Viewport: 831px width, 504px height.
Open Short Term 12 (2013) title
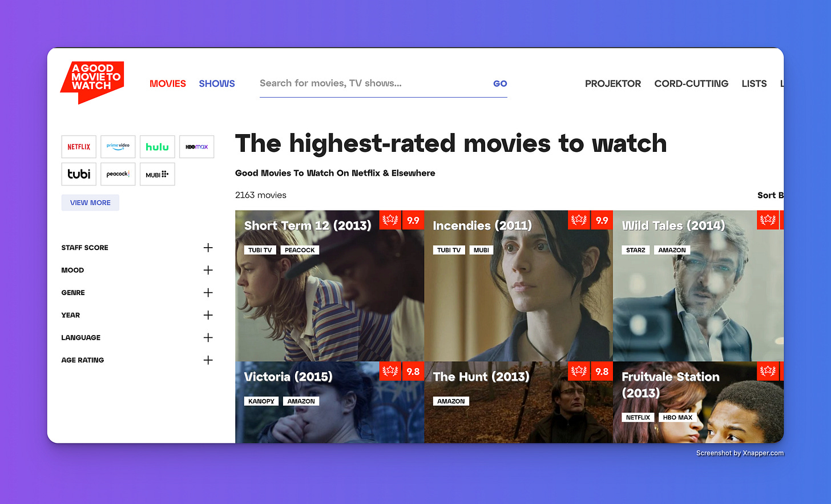click(308, 225)
